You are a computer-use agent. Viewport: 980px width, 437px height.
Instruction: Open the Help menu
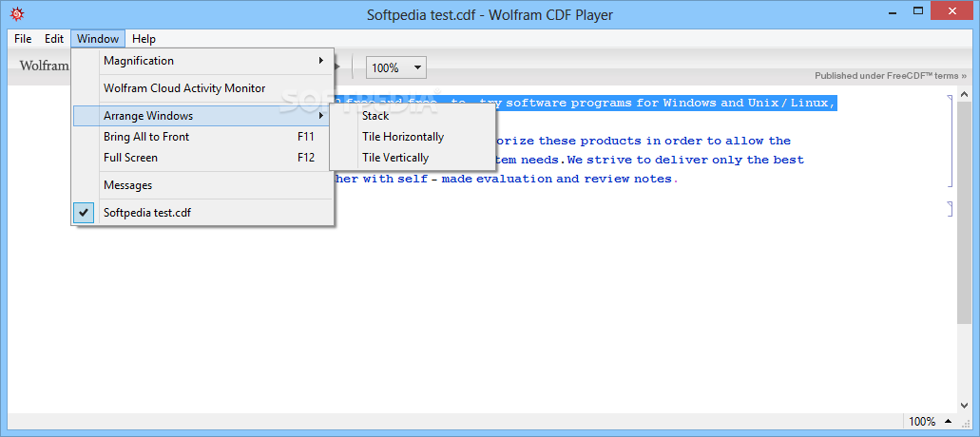click(x=144, y=39)
